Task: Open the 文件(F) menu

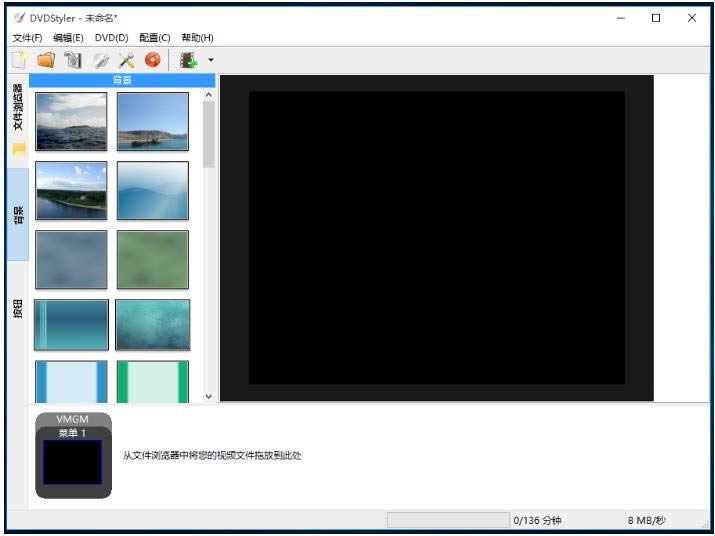Action: tap(27, 38)
